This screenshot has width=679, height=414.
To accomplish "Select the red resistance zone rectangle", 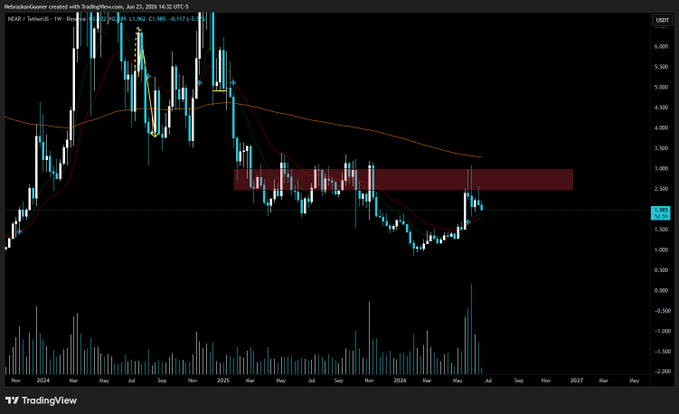I will tap(403, 179).
